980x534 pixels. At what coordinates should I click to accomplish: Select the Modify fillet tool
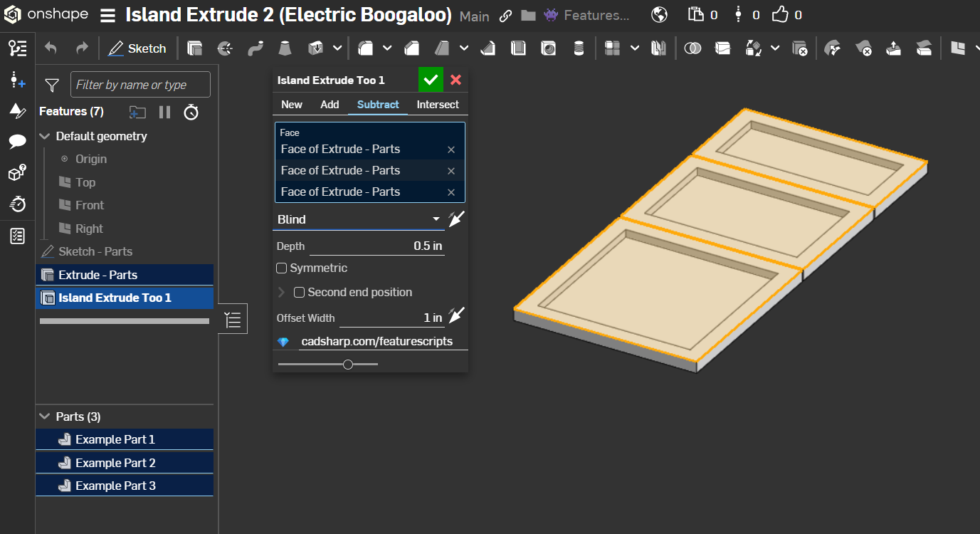click(833, 48)
